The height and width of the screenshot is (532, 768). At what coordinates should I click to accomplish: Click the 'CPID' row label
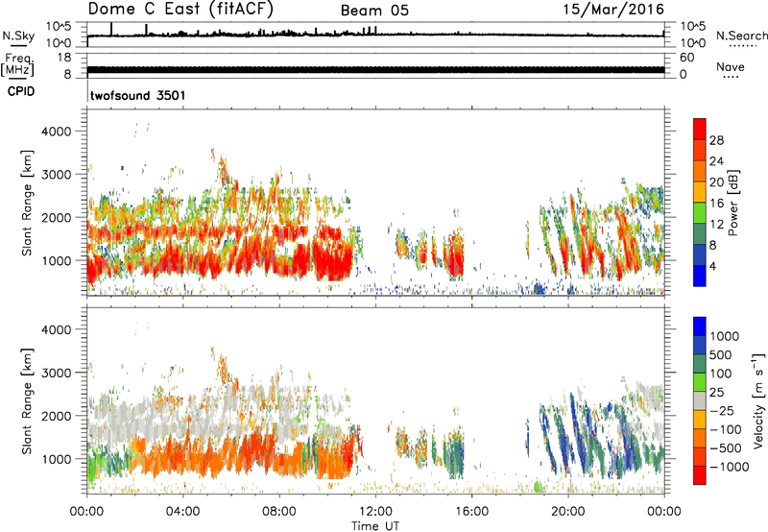tap(21, 91)
